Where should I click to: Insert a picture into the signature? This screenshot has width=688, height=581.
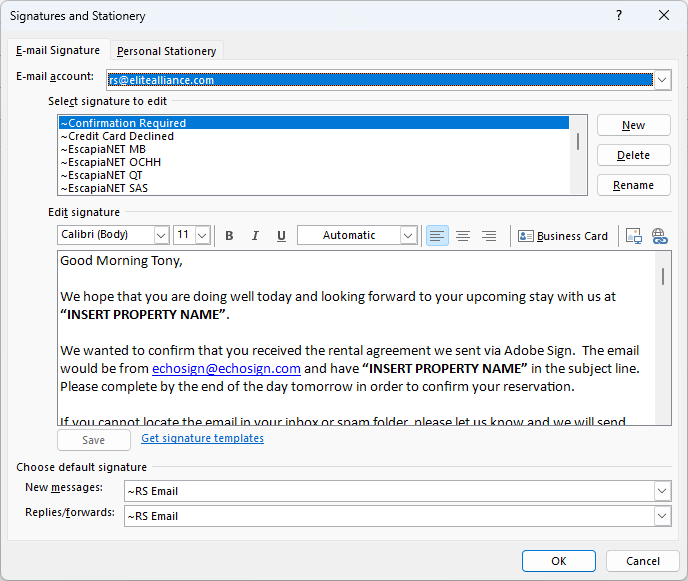[634, 236]
